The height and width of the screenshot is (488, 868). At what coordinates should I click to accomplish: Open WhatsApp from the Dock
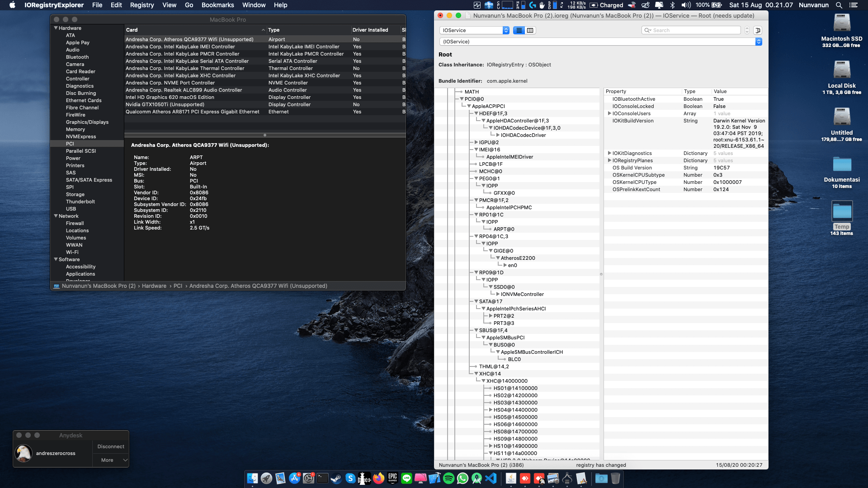pos(462,478)
